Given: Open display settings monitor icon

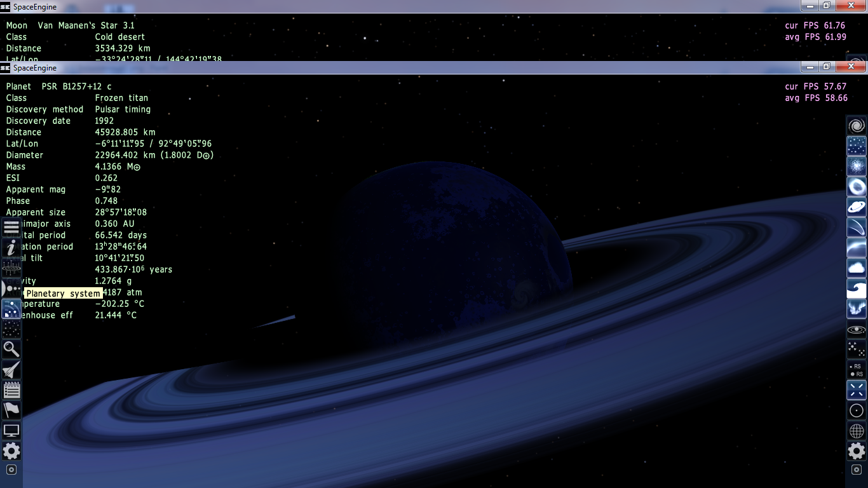Looking at the screenshot, I should (11, 430).
